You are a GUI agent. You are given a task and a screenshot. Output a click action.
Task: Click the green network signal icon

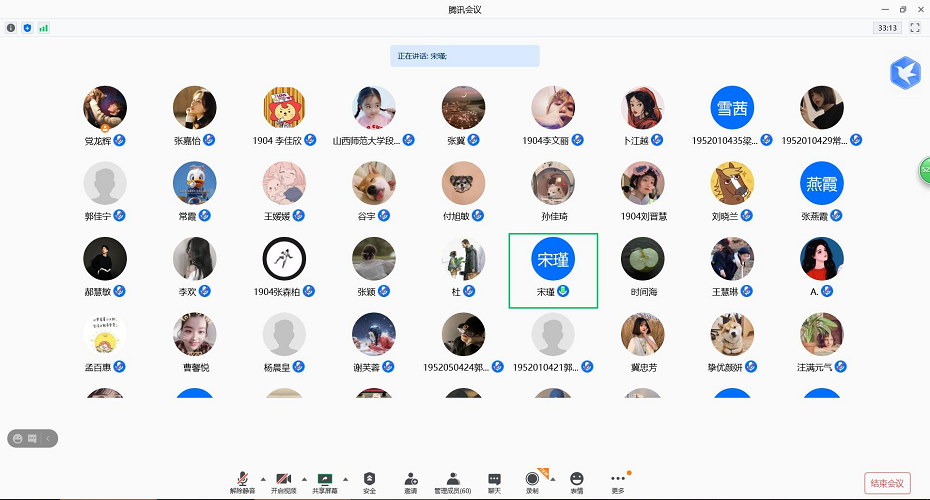[x=43, y=28]
